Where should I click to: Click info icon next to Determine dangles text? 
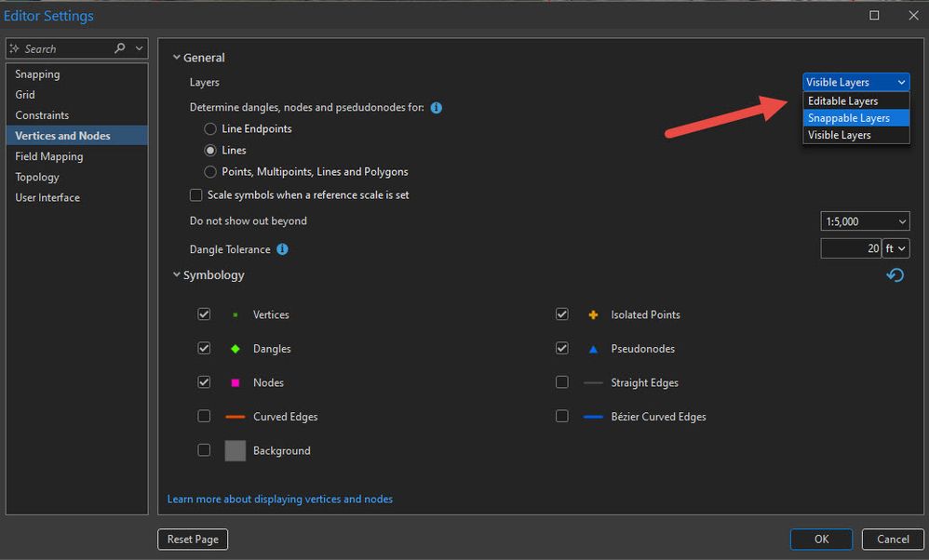point(437,108)
